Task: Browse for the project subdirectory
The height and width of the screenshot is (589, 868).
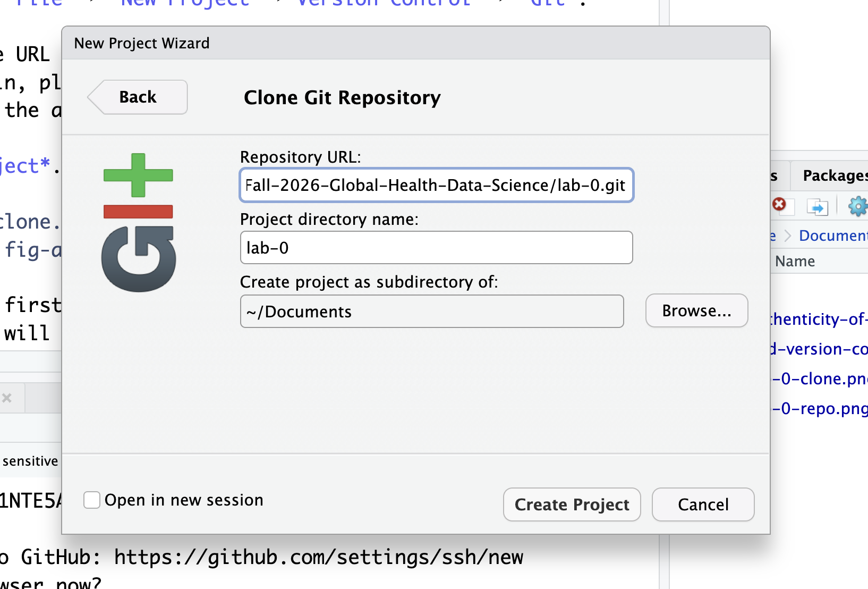Action: [x=696, y=311]
